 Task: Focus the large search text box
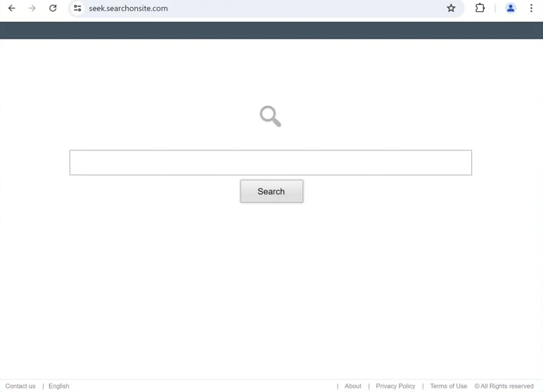pos(271,162)
